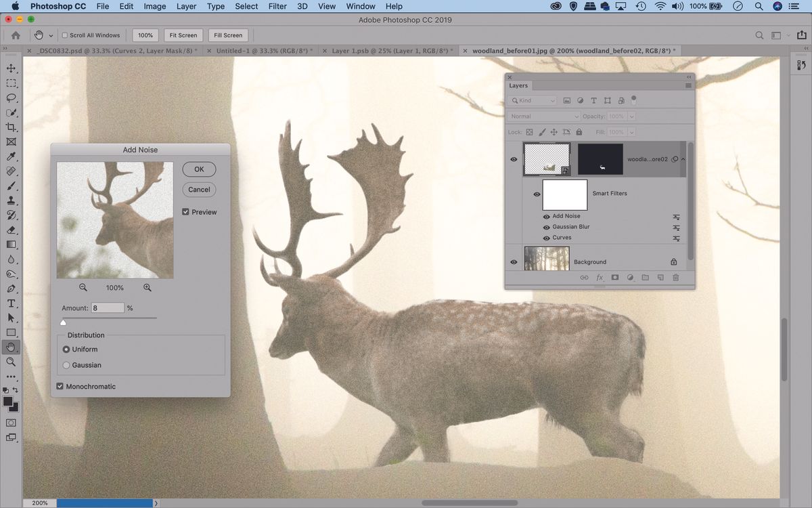
Task: Click the zoom-in magnifier under the noise preview
Action: [148, 287]
